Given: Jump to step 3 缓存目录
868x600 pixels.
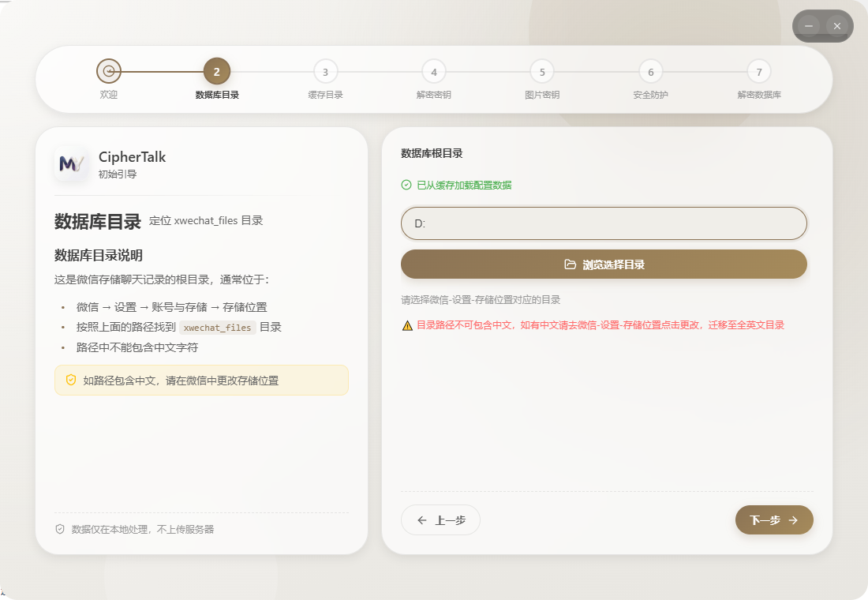Looking at the screenshot, I should [x=325, y=71].
